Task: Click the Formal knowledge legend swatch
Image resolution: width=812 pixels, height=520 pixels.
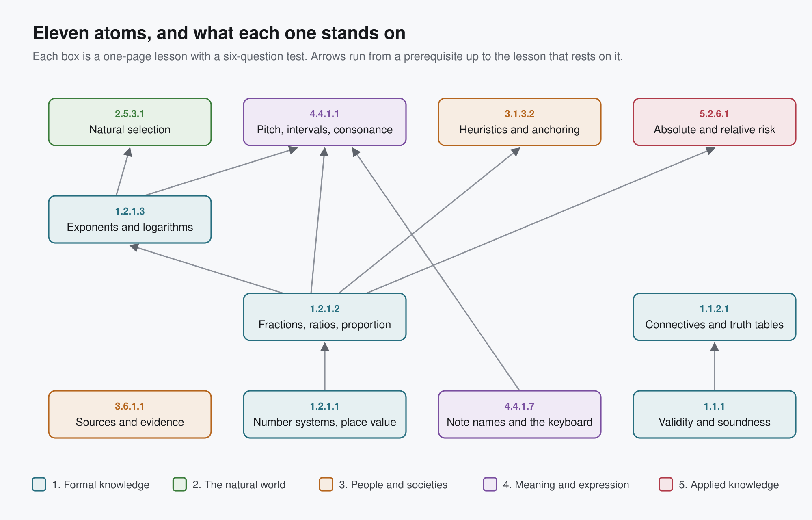Action: point(39,484)
